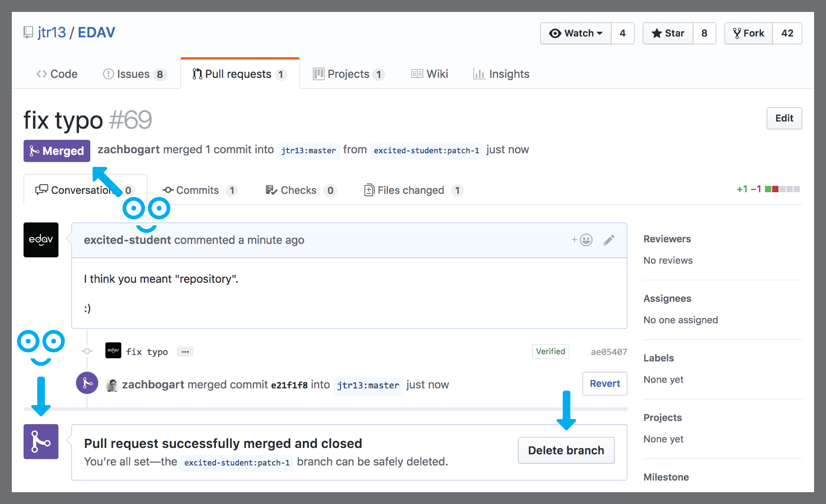Switch to the Conversation tab
Screen dimensions: 826x504
[85, 190]
